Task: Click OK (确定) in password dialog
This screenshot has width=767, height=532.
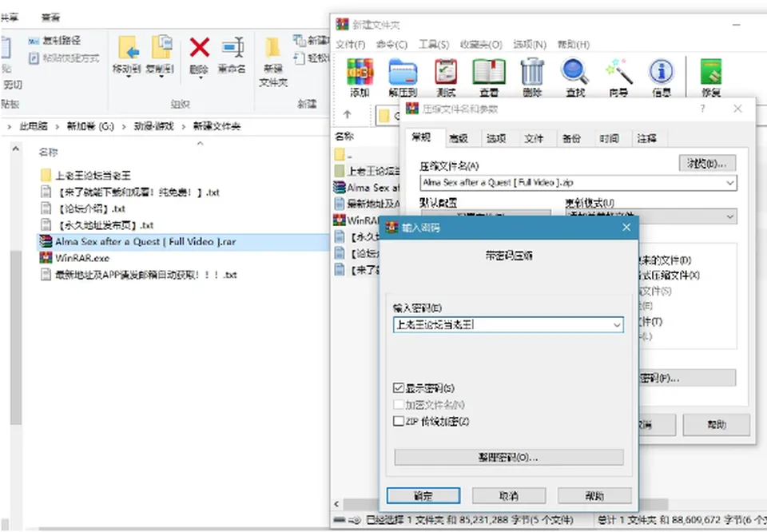Action: [423, 495]
